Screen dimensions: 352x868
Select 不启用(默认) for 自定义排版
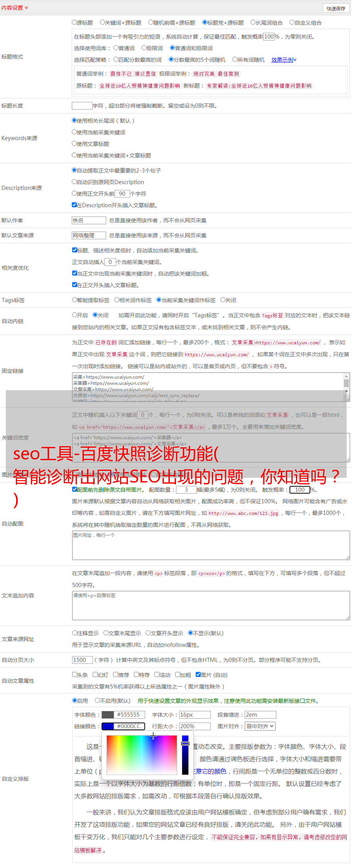pyautogui.click(x=97, y=700)
